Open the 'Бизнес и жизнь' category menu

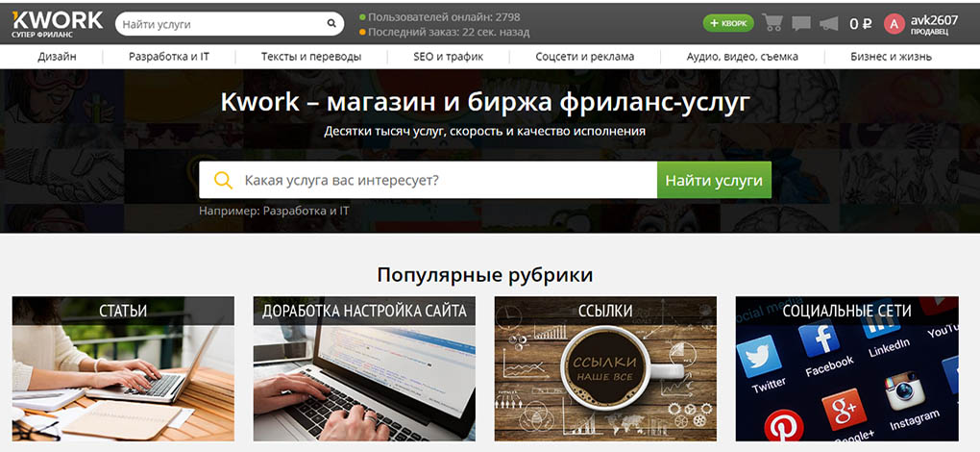pos(891,57)
